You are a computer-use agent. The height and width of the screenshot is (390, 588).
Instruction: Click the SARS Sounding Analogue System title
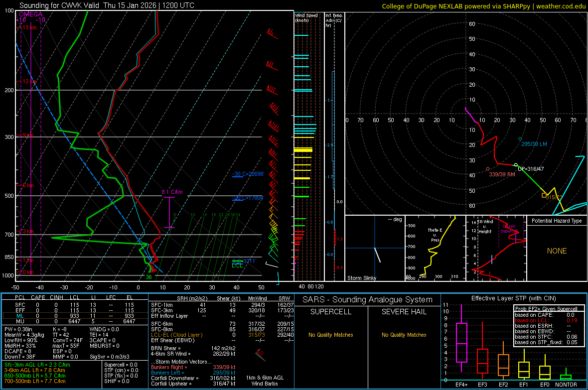pos(367,300)
